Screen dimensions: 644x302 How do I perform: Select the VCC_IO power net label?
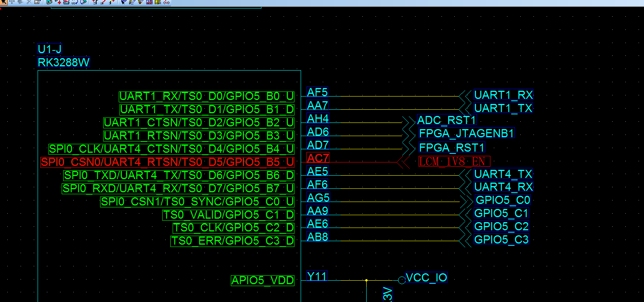tap(426, 278)
